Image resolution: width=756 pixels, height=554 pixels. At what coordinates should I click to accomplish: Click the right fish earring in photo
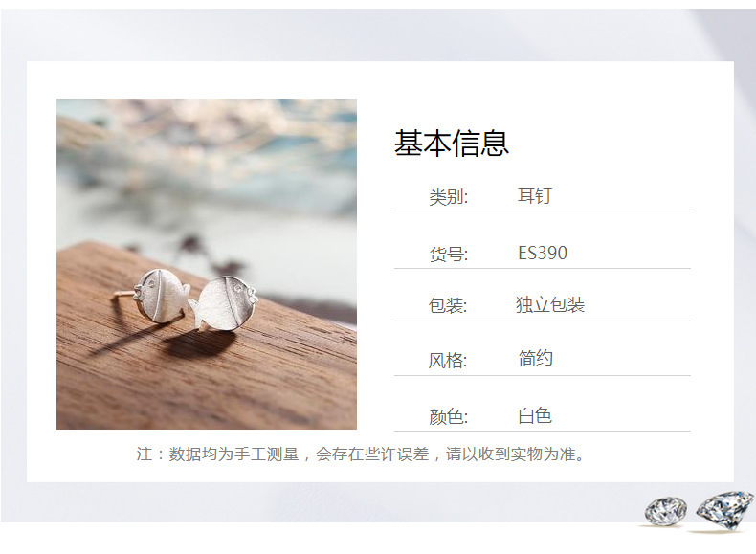pyautogui.click(x=222, y=304)
